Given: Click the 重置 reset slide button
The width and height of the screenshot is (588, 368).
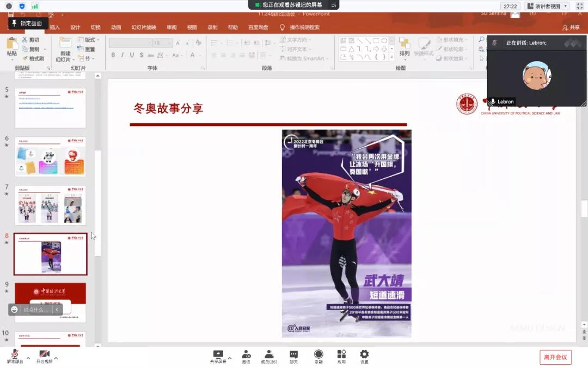Looking at the screenshot, I should click(86, 49).
